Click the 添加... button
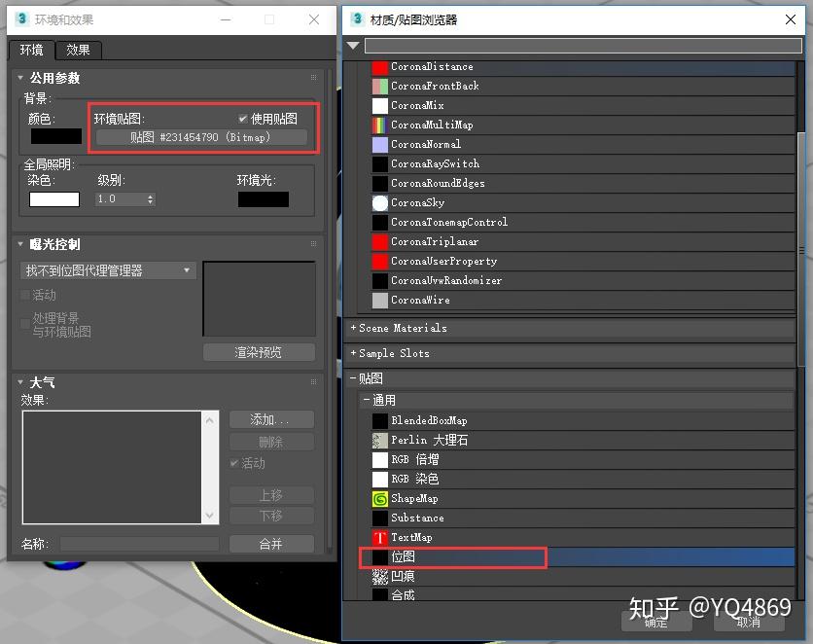The height and width of the screenshot is (644, 813). [271, 419]
